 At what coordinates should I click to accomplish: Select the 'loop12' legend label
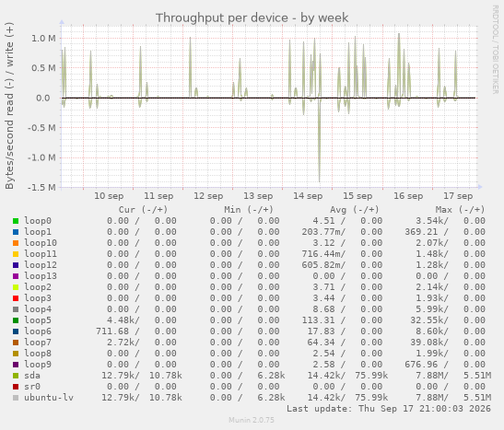click(x=41, y=265)
